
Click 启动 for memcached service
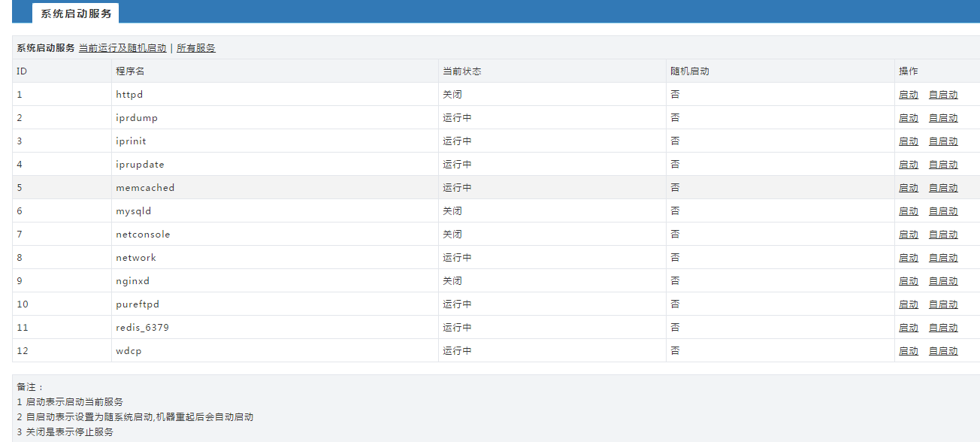click(909, 188)
